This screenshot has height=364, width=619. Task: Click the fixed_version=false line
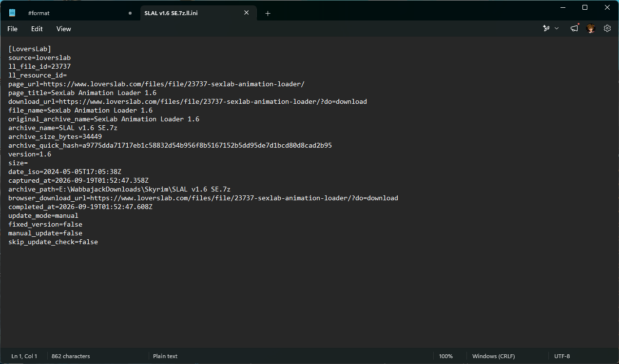click(x=45, y=224)
